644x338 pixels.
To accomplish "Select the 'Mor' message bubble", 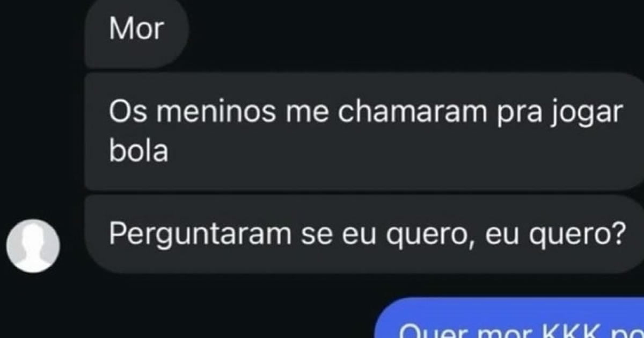I will click(137, 33).
